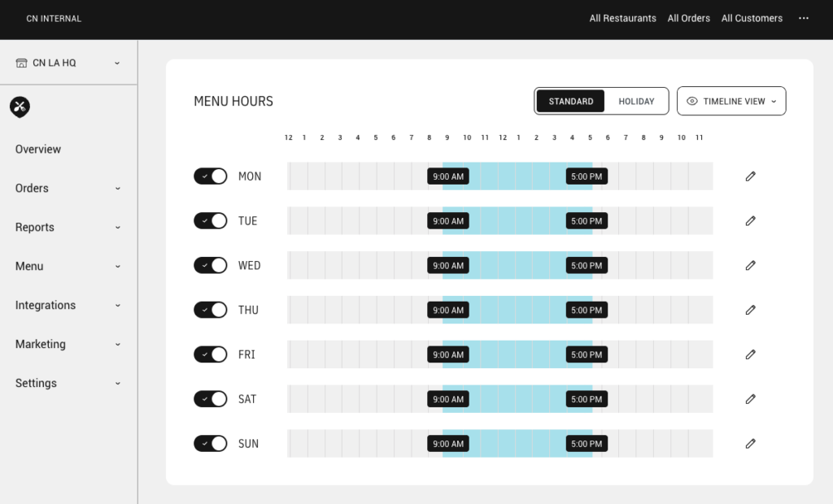Expand the Orders sidebar section
This screenshot has width=833, height=504.
pos(68,189)
